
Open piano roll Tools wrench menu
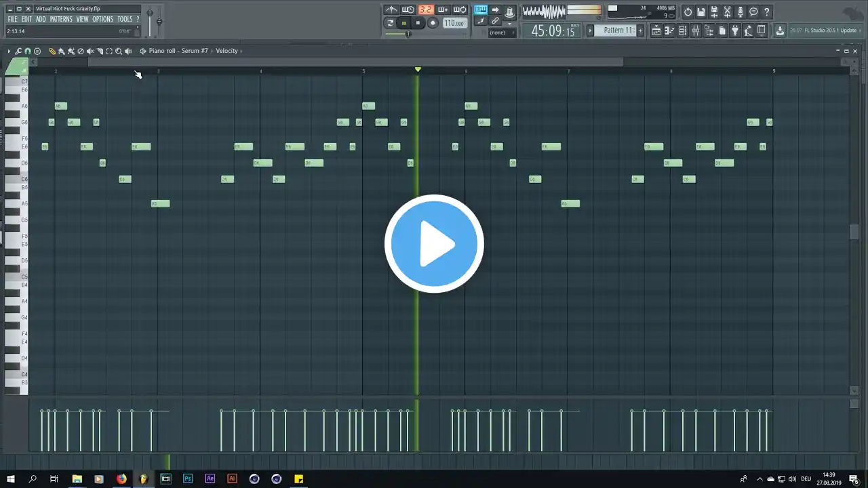coord(18,51)
